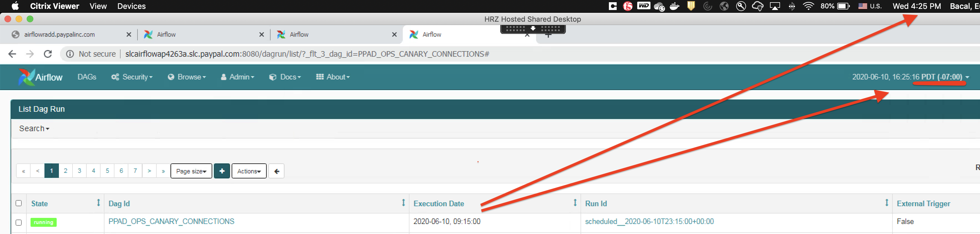This screenshot has height=234, width=980.
Task: Open the Security dropdown menu
Action: [132, 77]
